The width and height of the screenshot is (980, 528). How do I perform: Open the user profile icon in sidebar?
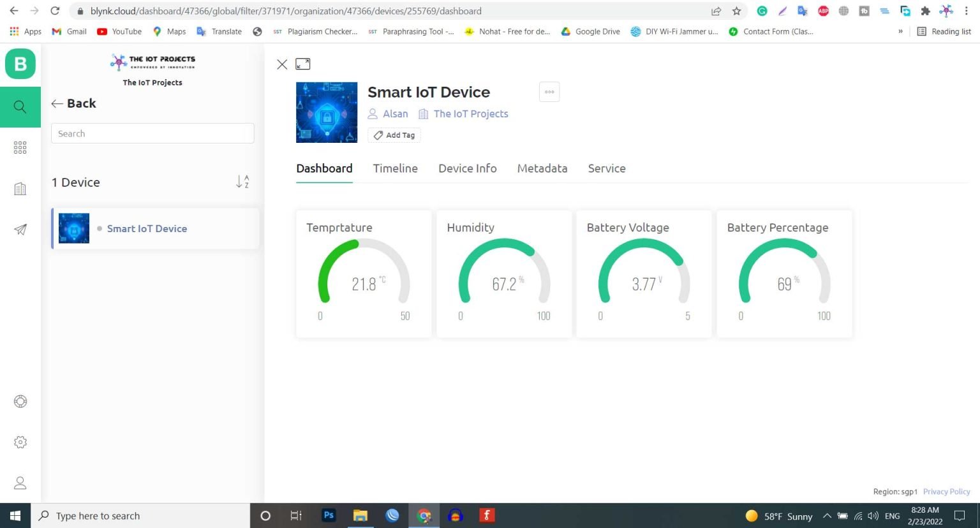coord(20,483)
